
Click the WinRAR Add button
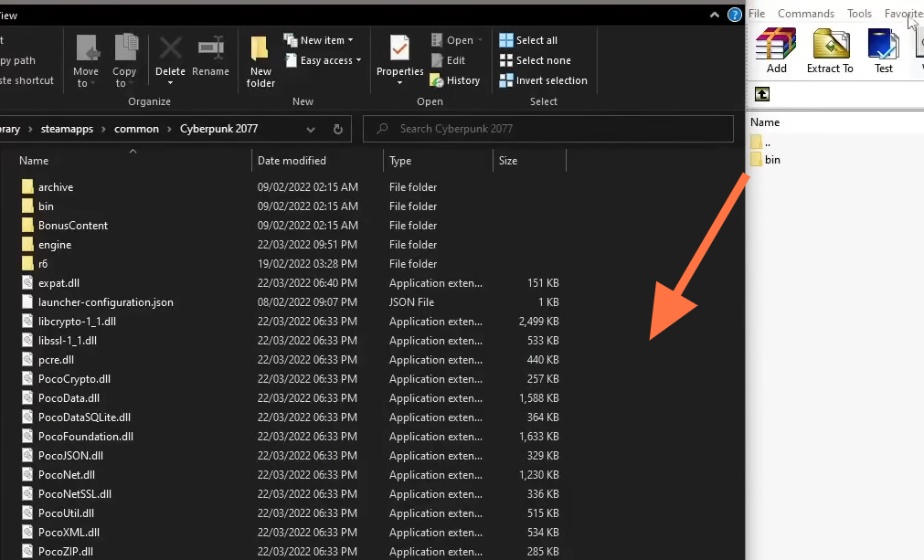(776, 51)
